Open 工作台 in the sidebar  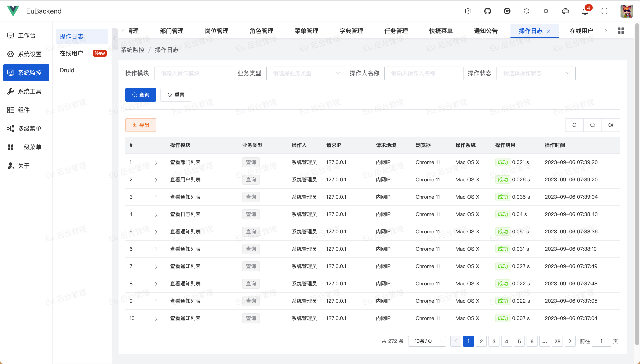pyautogui.click(x=26, y=36)
